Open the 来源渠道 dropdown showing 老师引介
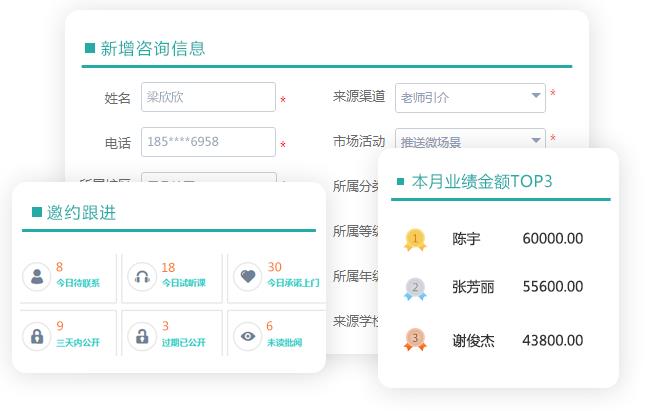The width and height of the screenshot is (651, 411). [470, 98]
